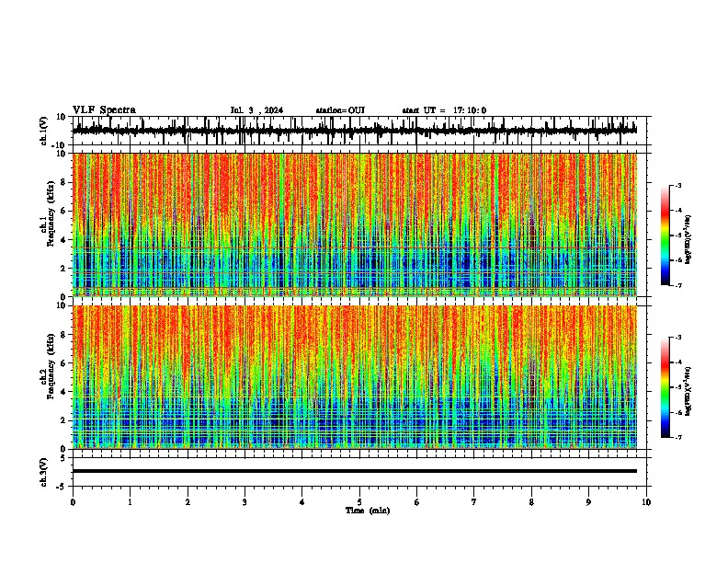The height and width of the screenshot is (563, 728).
Task: Click the -7 label on ch.1 color scale
Action: 677,285
